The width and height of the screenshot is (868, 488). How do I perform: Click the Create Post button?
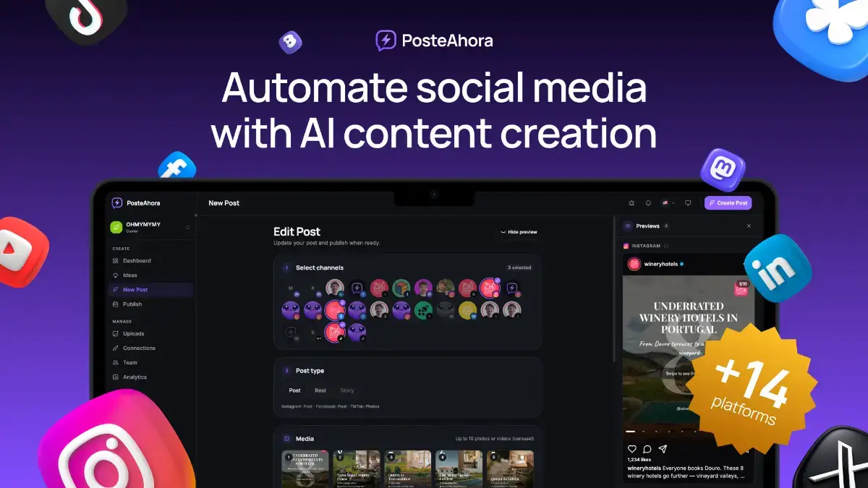[728, 203]
